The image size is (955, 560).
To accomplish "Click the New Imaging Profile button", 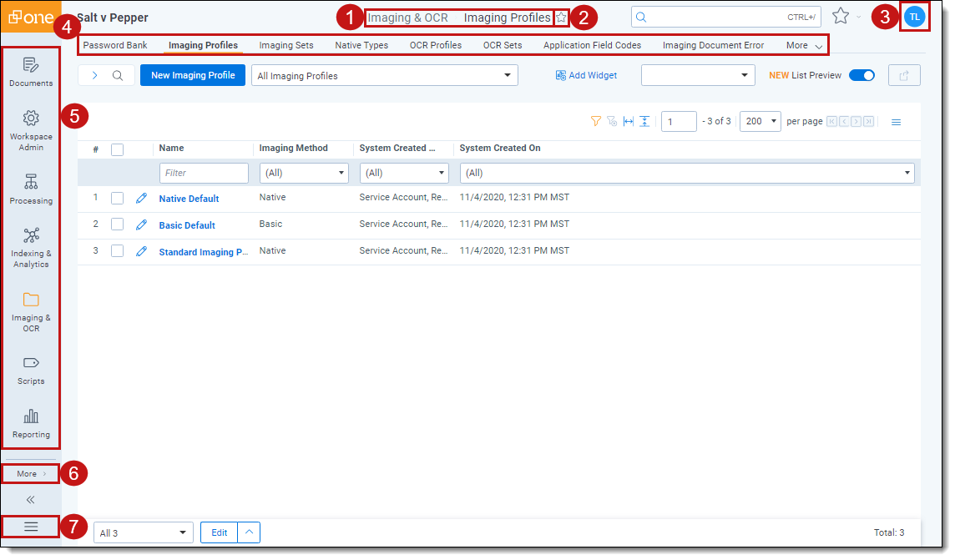I will coord(193,75).
